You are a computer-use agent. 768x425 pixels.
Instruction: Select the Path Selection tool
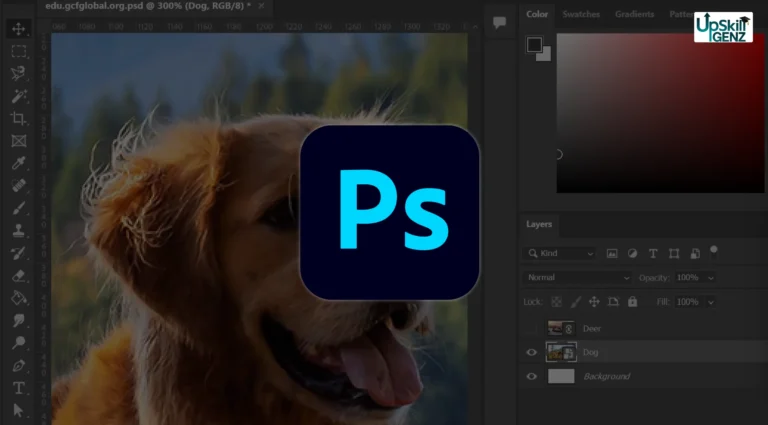pyautogui.click(x=19, y=410)
